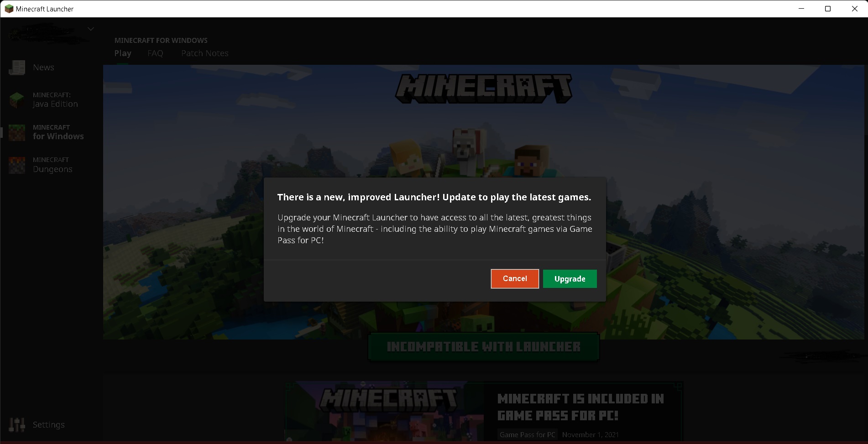Open the News section icon
Image resolution: width=868 pixels, height=444 pixels.
click(x=17, y=68)
